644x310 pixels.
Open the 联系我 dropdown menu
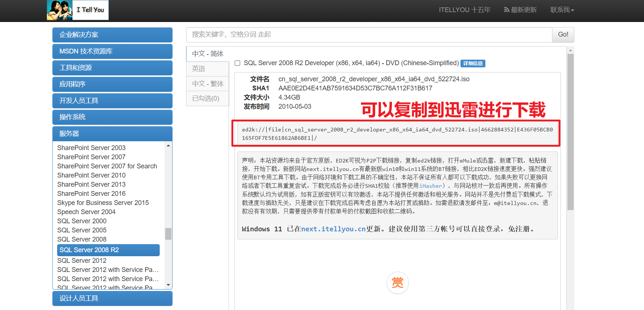tap(562, 10)
